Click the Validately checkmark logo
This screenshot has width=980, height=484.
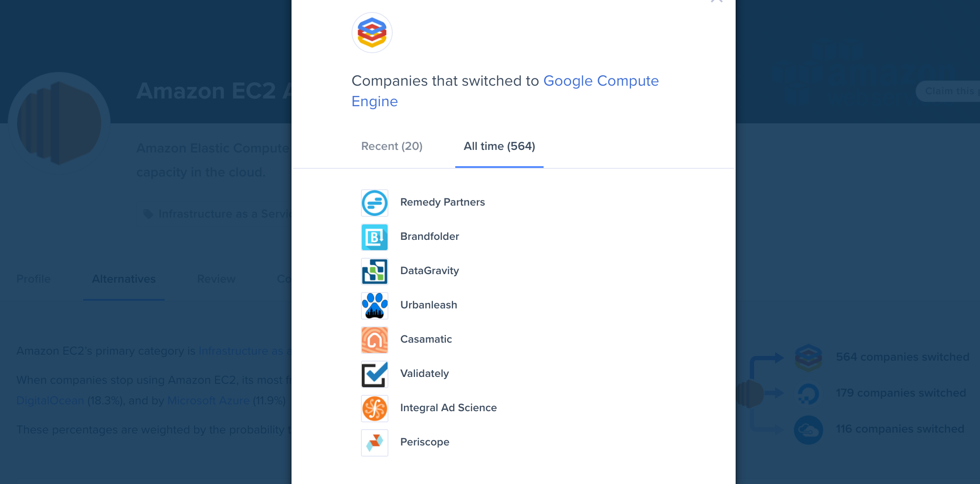374,374
